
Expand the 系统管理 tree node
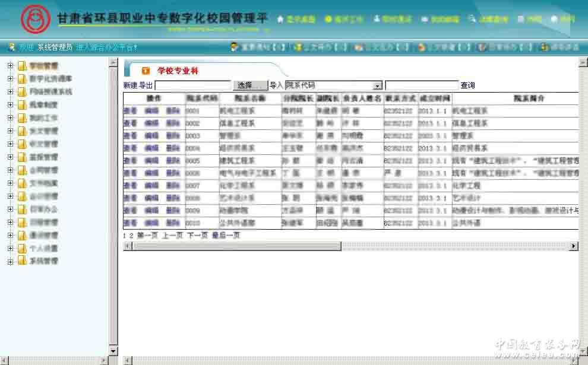[10, 261]
